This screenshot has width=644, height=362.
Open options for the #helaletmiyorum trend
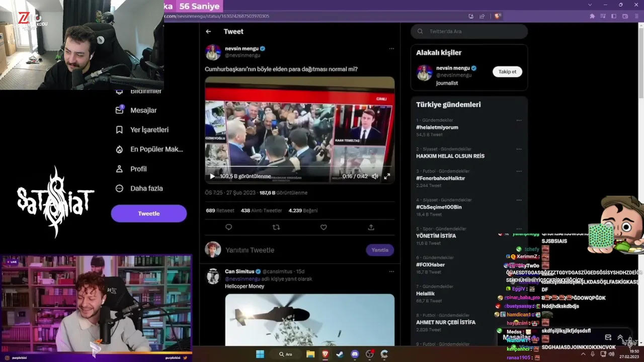tap(519, 120)
